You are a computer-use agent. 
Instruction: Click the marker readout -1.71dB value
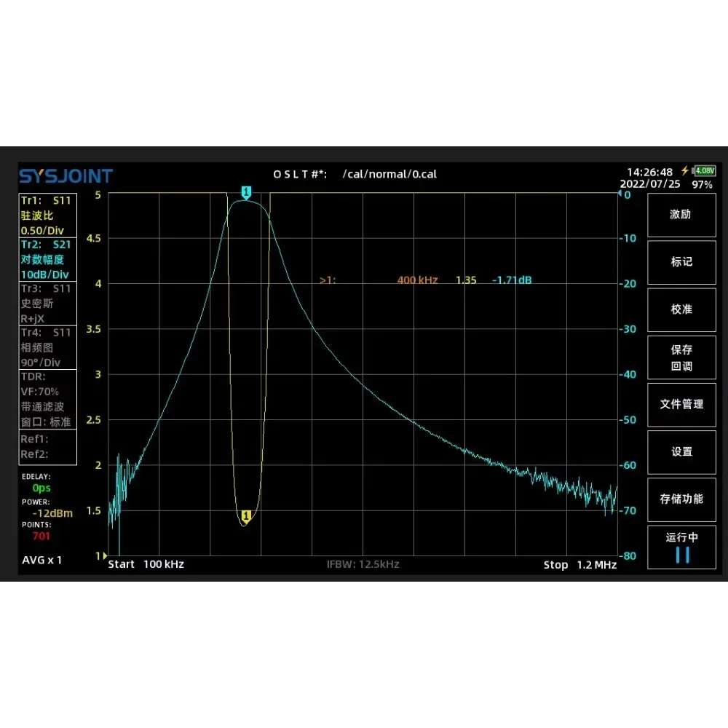[512, 280]
